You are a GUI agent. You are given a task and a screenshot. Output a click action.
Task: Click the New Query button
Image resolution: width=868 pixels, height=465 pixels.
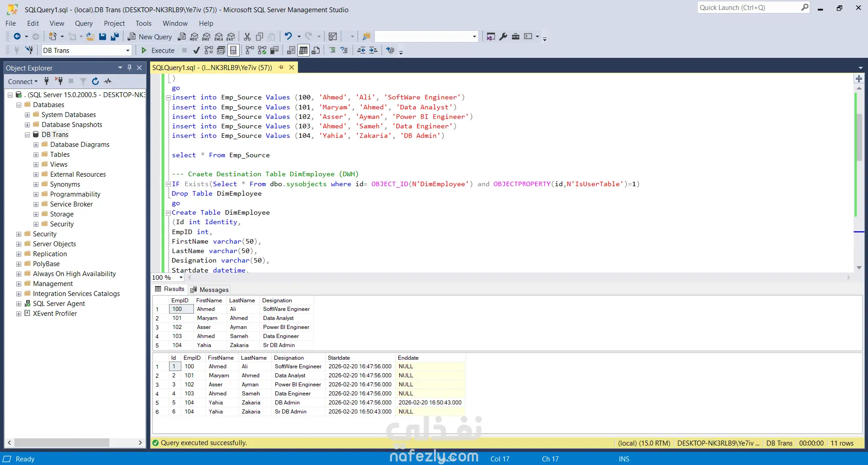tap(150, 37)
